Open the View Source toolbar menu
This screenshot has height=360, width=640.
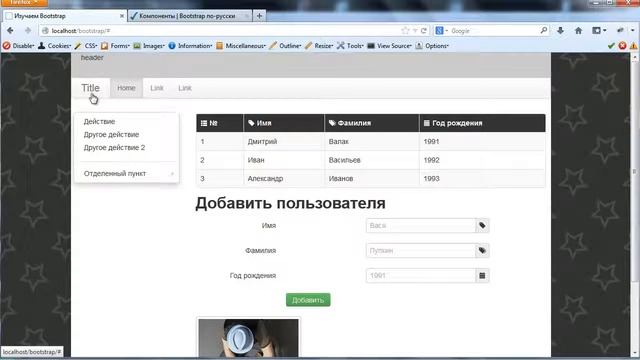390,46
